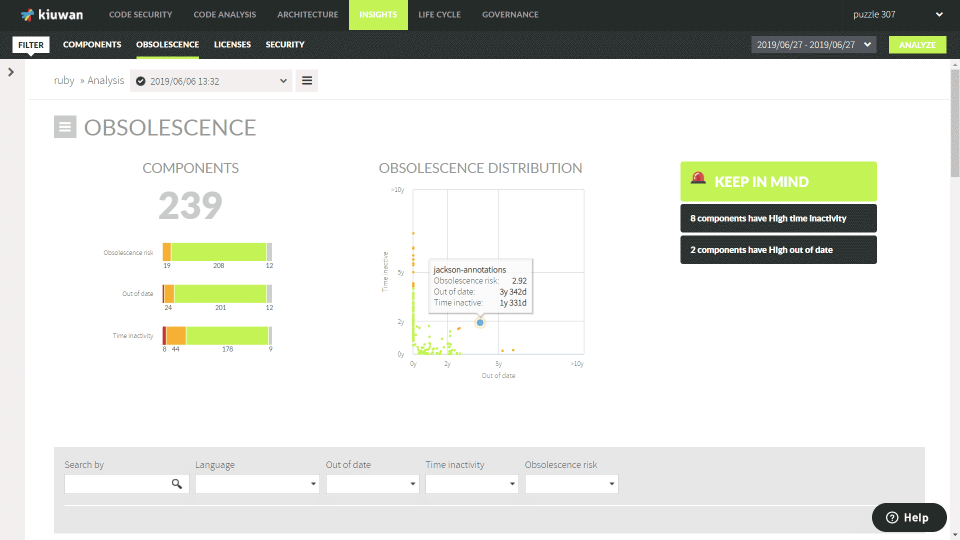Open Code Security menu

point(140,15)
